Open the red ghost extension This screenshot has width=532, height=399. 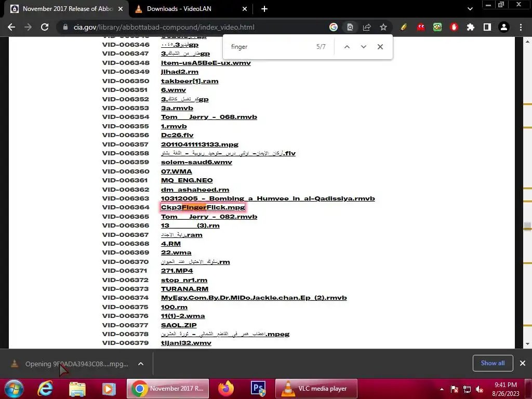[x=421, y=27]
